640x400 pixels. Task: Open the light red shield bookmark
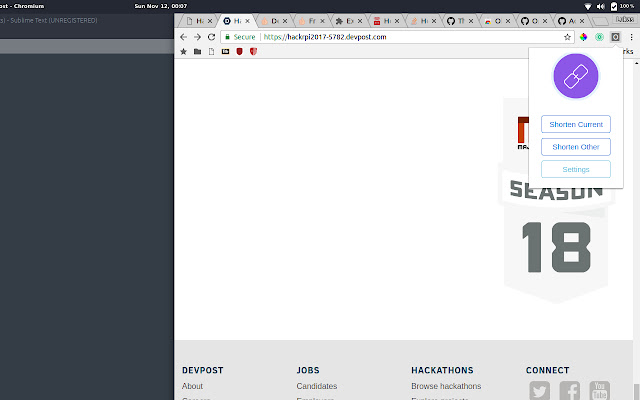pos(253,51)
